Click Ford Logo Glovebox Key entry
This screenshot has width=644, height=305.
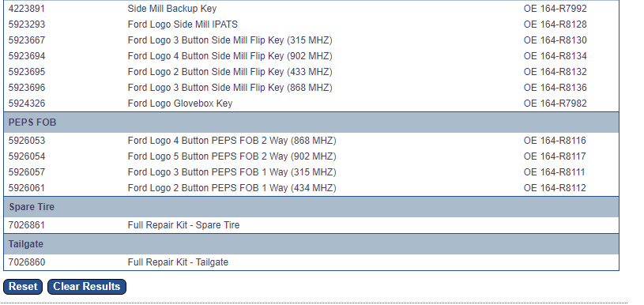coord(311,104)
